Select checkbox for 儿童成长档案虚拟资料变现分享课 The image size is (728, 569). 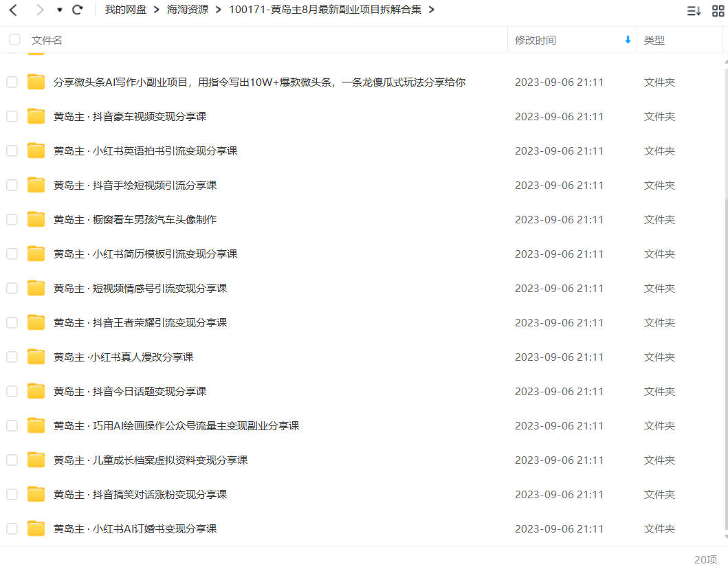(x=12, y=460)
